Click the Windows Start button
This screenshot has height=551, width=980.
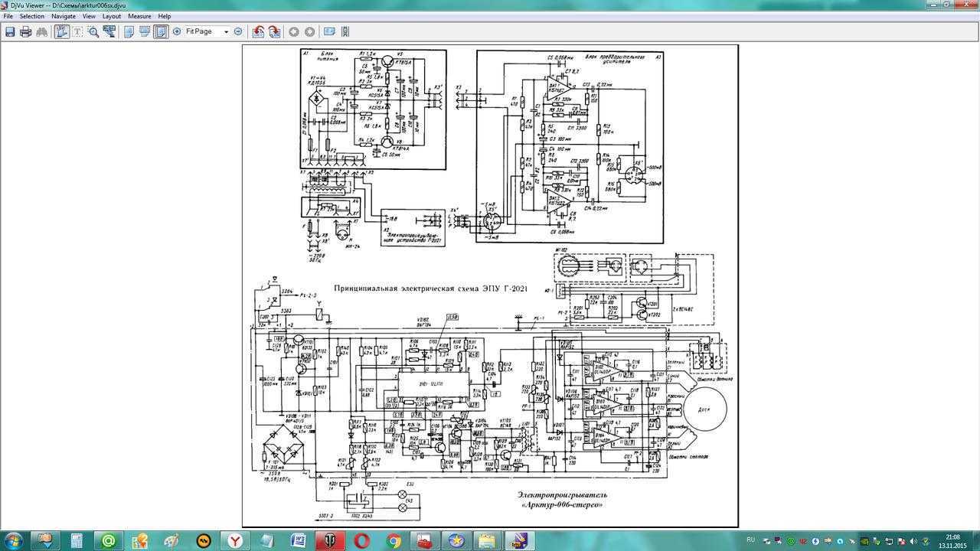[x=14, y=541]
